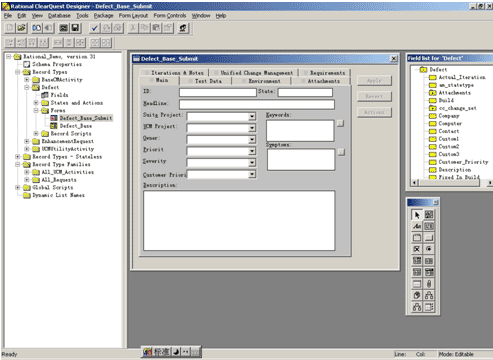The width and height of the screenshot is (493, 360).
Task: Select the Defect_Base form in tree
Action: coord(76,126)
